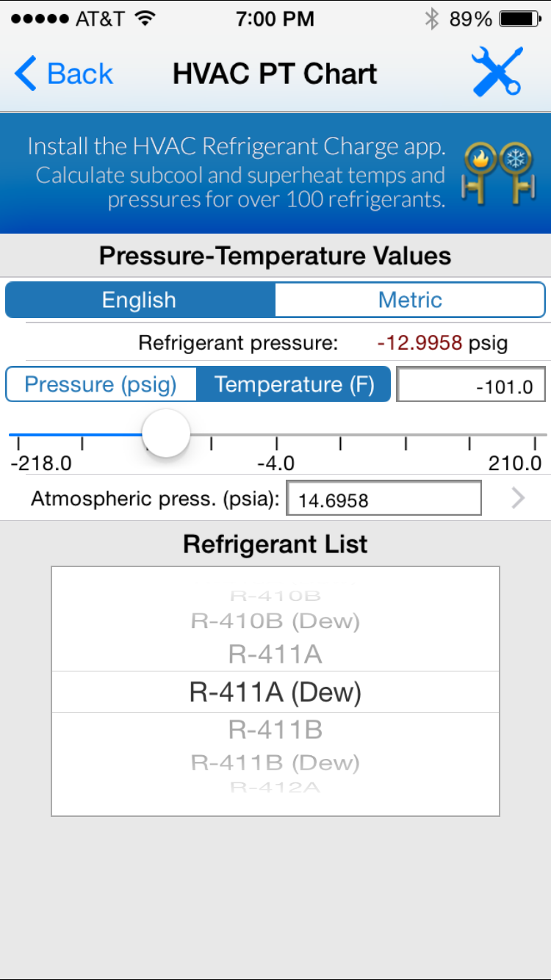Tap the manifold gauges icon in banner
Viewport: 551px width, 980px height.
[497, 173]
